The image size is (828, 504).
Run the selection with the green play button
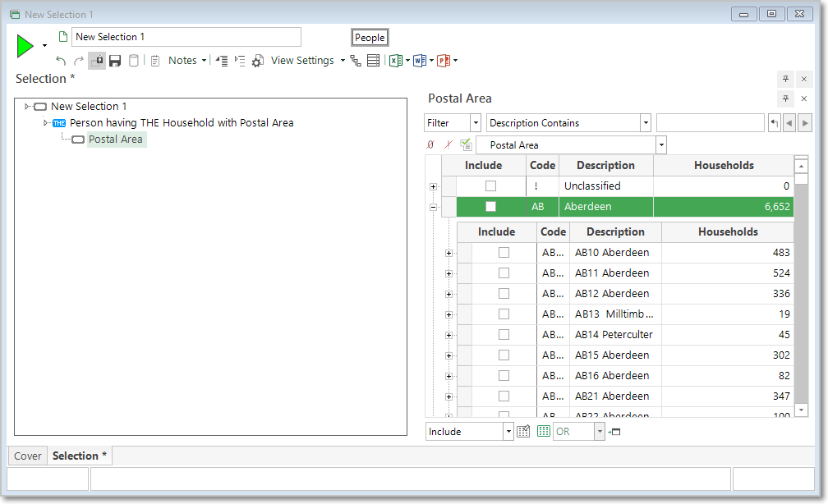click(25, 45)
